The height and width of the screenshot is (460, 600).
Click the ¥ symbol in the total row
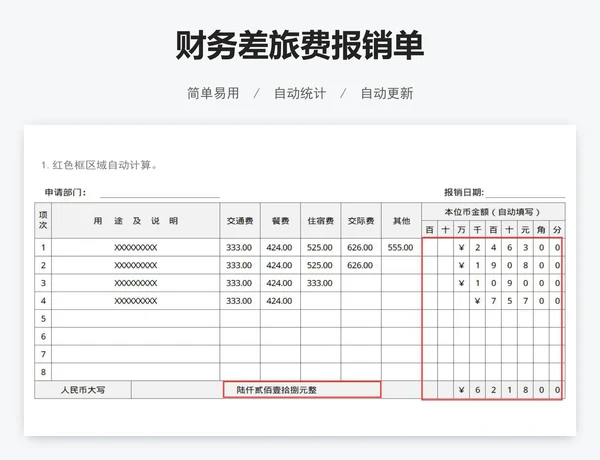point(461,390)
